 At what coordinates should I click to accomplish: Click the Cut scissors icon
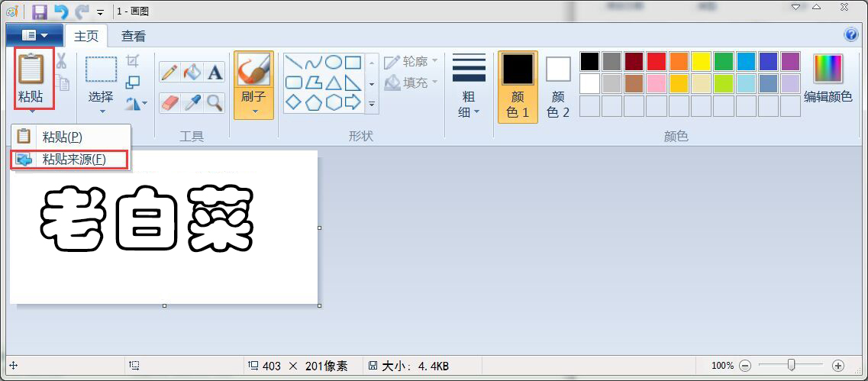point(61,60)
